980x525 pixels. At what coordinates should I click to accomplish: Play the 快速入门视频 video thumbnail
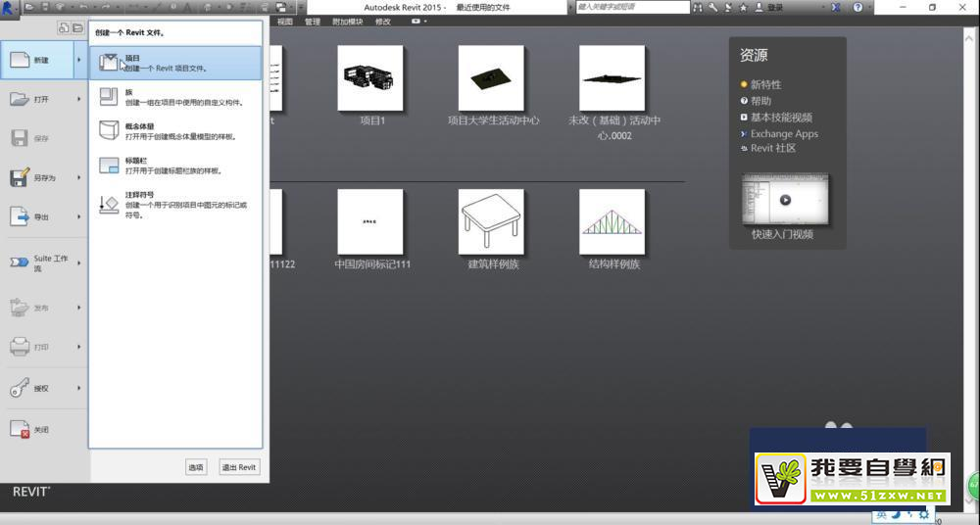(x=785, y=200)
